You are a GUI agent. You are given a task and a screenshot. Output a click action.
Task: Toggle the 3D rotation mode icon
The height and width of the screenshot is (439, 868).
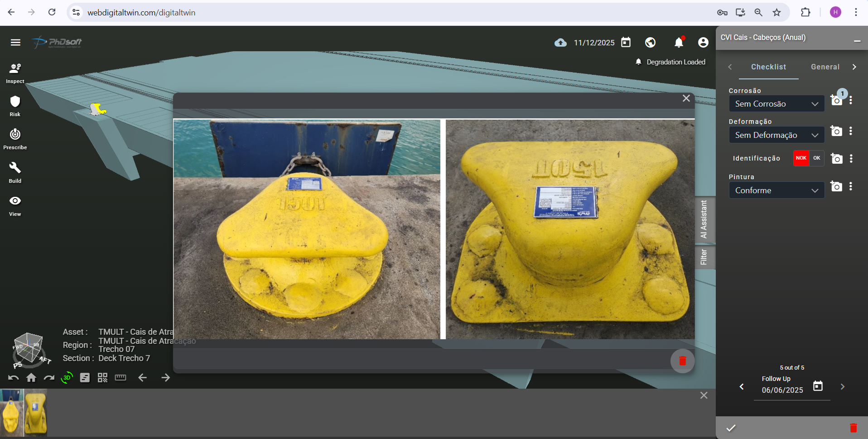67,377
